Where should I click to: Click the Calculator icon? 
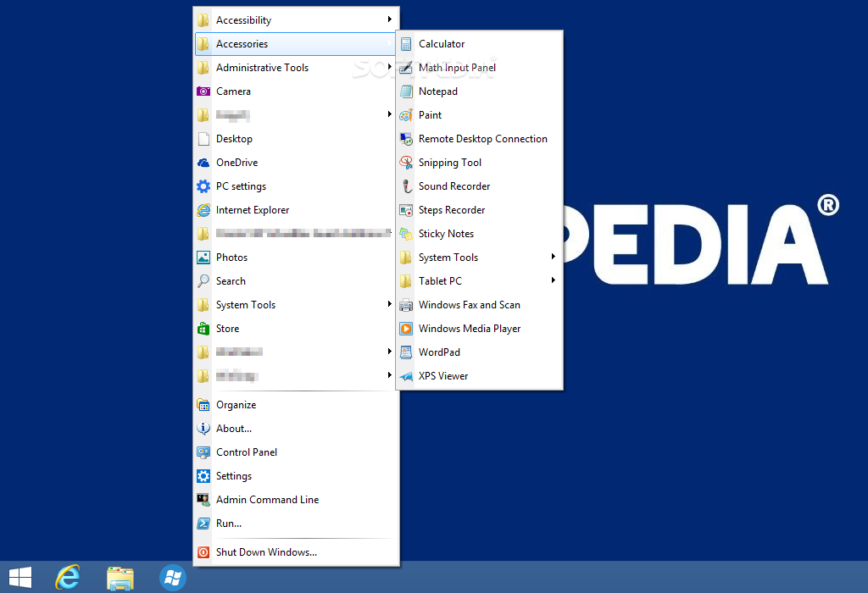click(x=406, y=44)
